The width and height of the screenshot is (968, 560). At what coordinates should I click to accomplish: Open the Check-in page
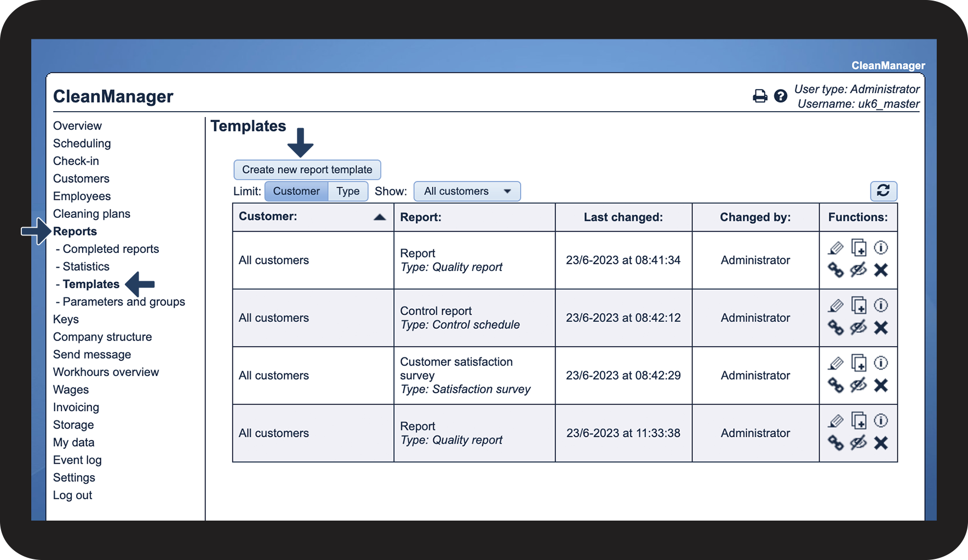point(76,161)
